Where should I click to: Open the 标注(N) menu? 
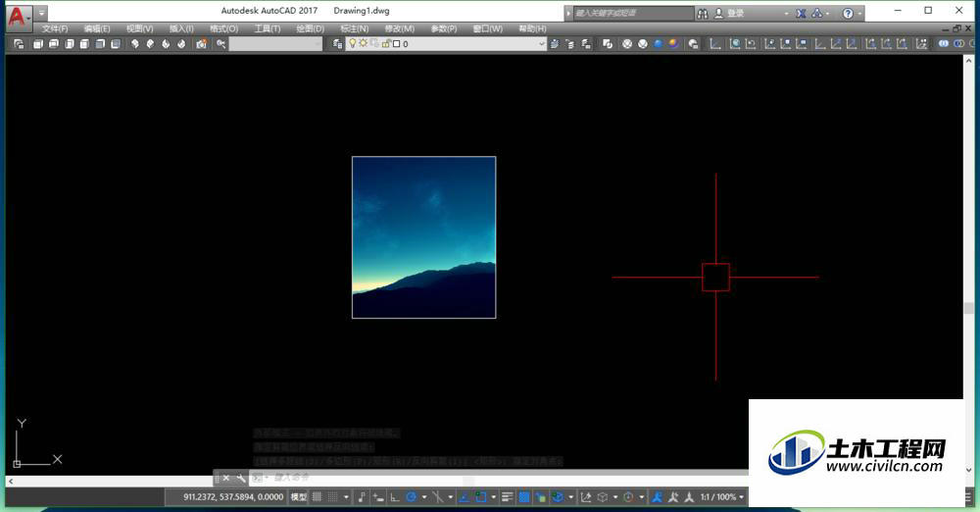pos(354,28)
